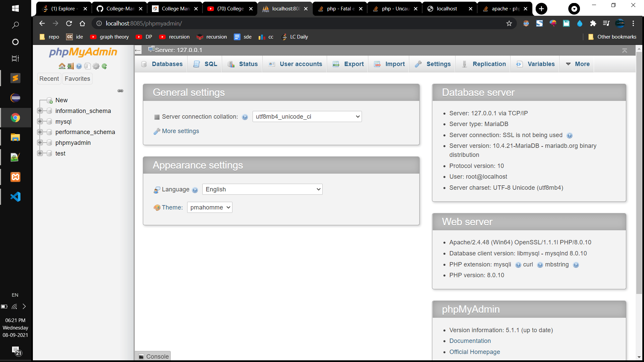The image size is (644, 362).
Task: Open the Console bar at bottom
Action: (x=153, y=356)
